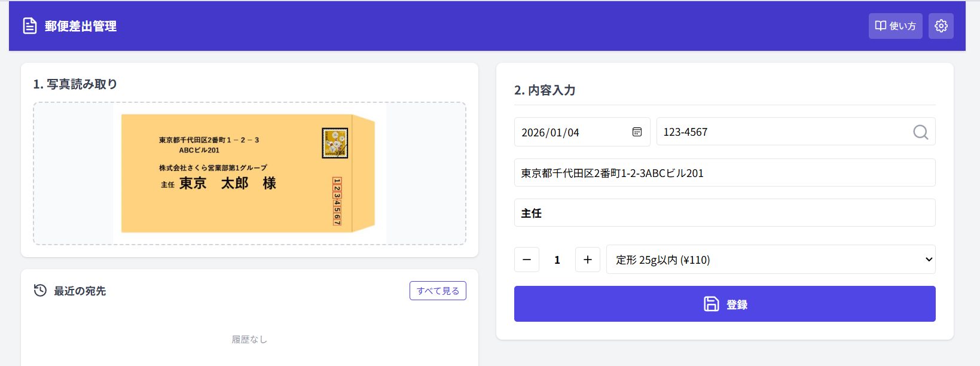Increase quantity with the plus button
The width and height of the screenshot is (980, 366).
(x=587, y=260)
